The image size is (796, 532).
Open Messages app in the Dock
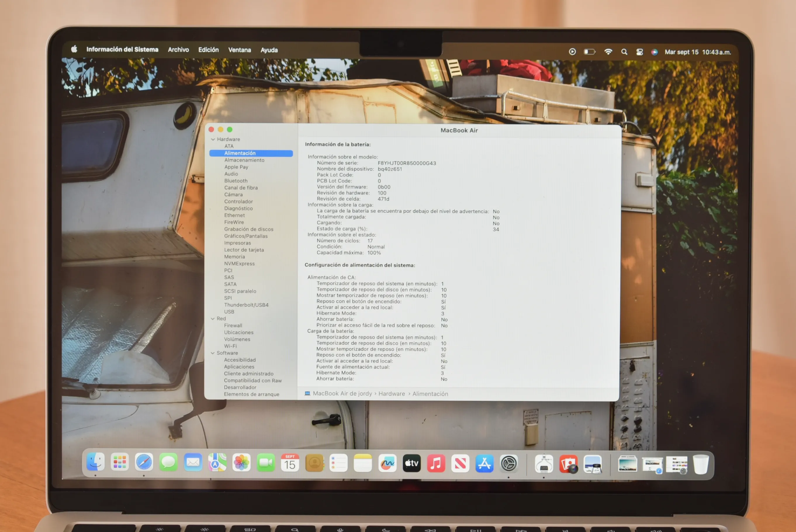[168, 462]
